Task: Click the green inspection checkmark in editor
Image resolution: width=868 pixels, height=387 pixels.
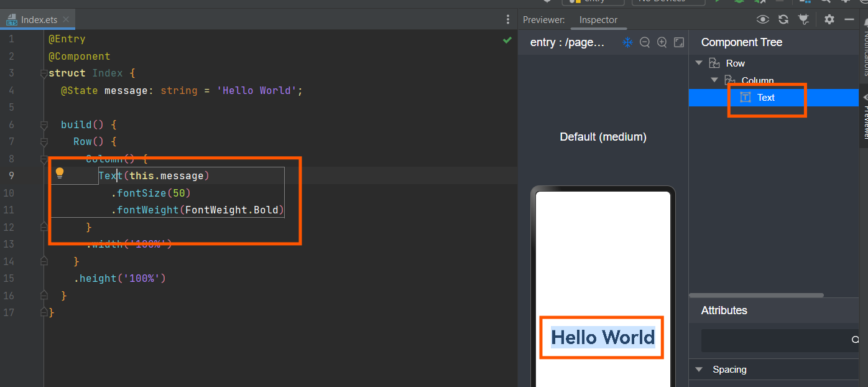Action: click(x=507, y=40)
